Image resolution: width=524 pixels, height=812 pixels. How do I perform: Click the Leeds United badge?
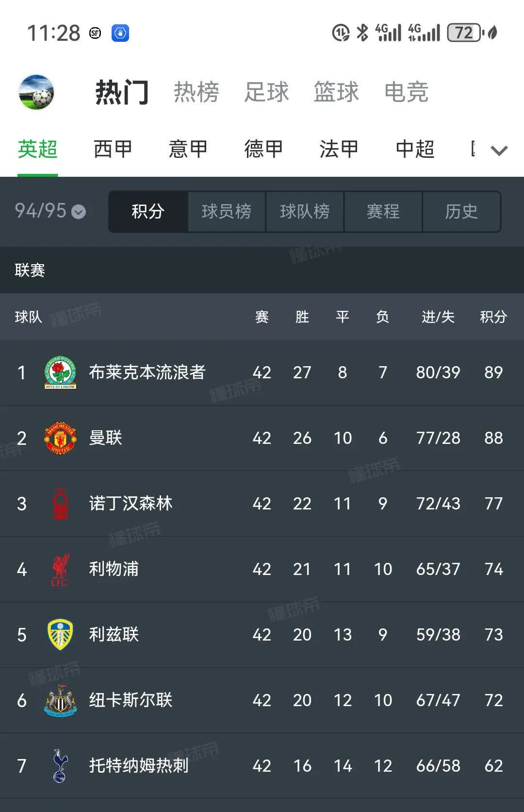click(x=60, y=635)
